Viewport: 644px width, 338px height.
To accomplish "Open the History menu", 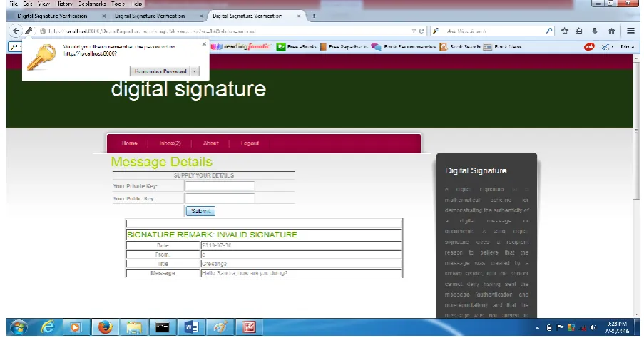I will 64,4.
